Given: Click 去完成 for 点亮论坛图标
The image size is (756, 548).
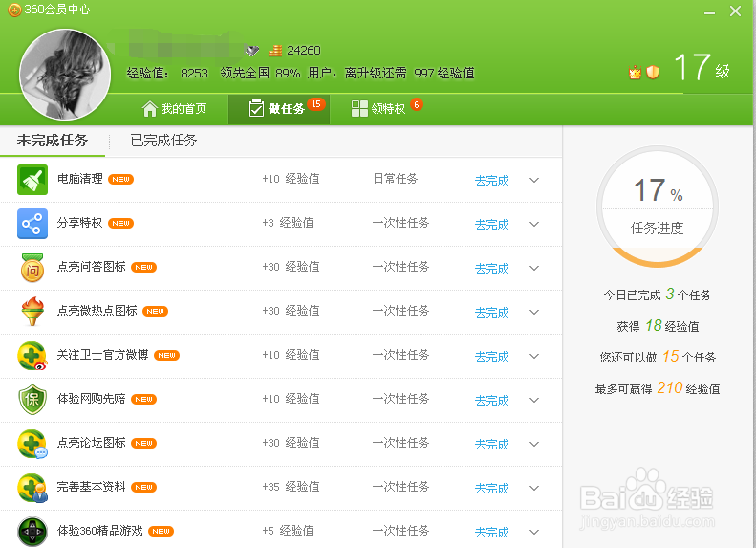Looking at the screenshot, I should tap(492, 445).
